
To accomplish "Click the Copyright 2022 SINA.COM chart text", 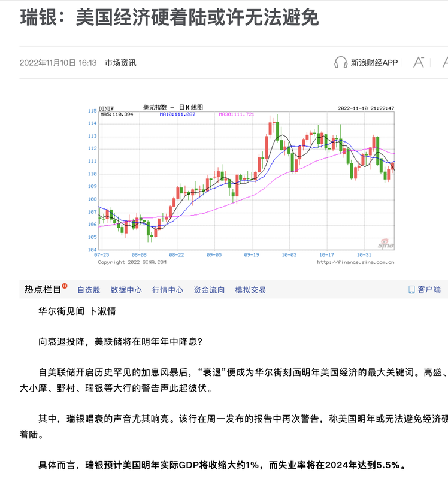I will [132, 262].
